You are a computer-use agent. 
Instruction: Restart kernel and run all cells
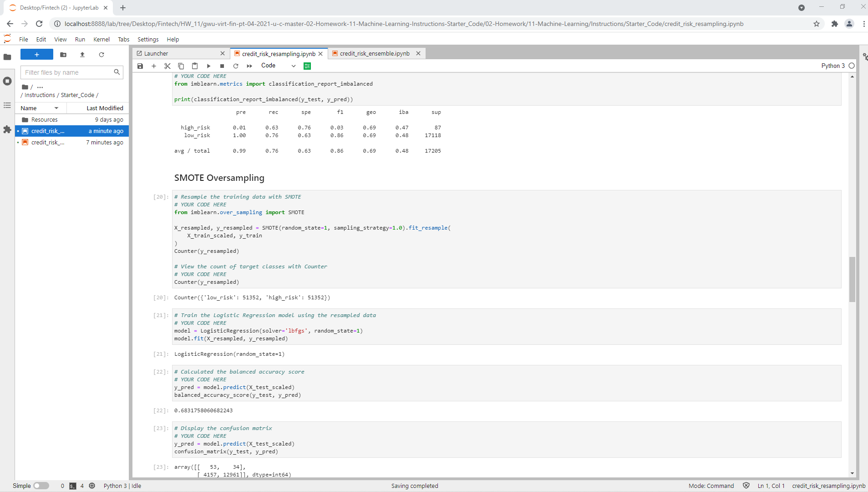tap(249, 66)
